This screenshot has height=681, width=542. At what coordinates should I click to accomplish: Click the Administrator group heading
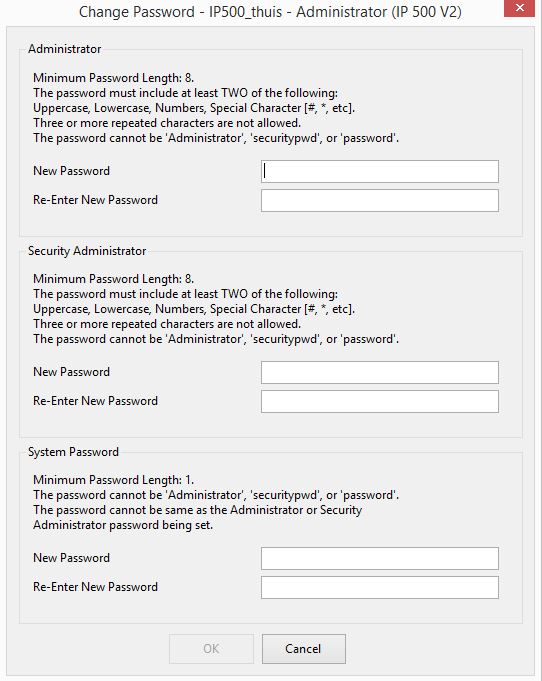[65, 49]
